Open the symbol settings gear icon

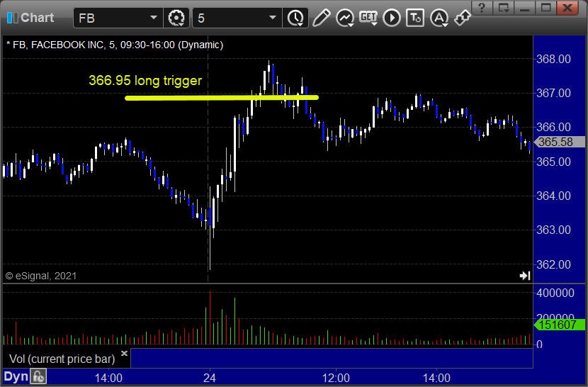[x=176, y=18]
